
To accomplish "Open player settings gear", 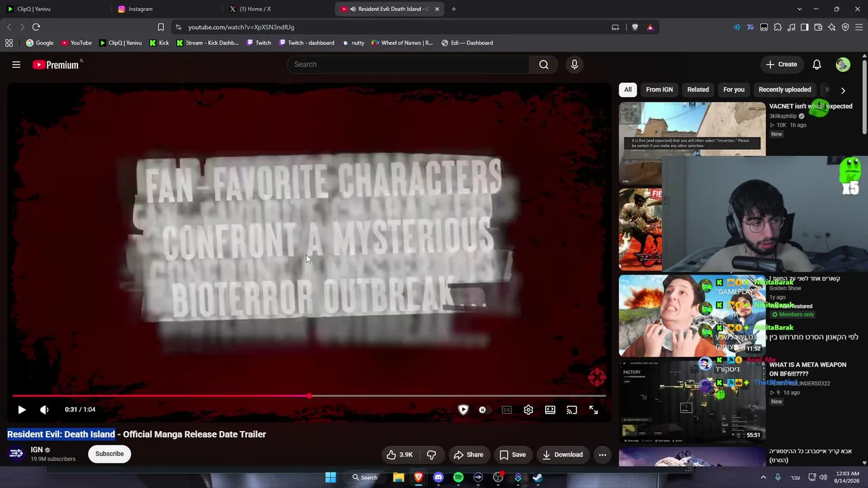I will click(x=528, y=409).
